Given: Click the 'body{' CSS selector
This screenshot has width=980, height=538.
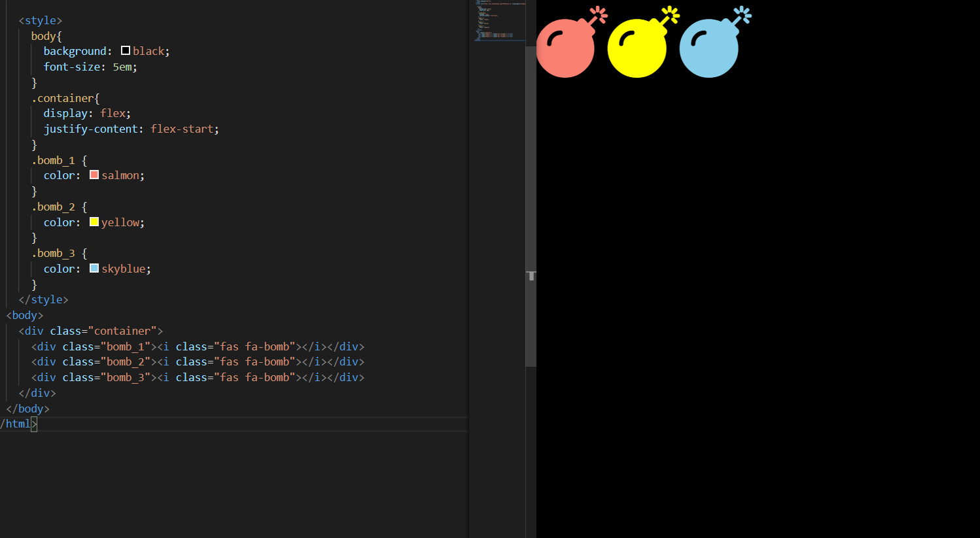Looking at the screenshot, I should tap(46, 36).
